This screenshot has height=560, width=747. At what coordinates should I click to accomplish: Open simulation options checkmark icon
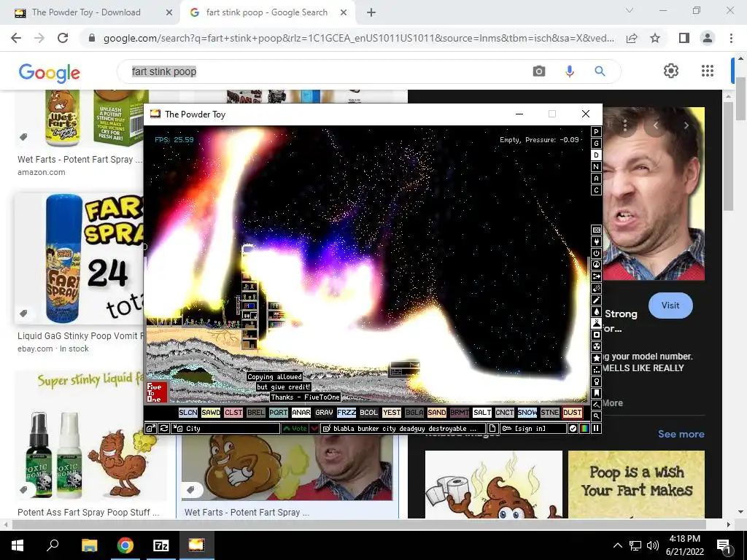[573, 429]
